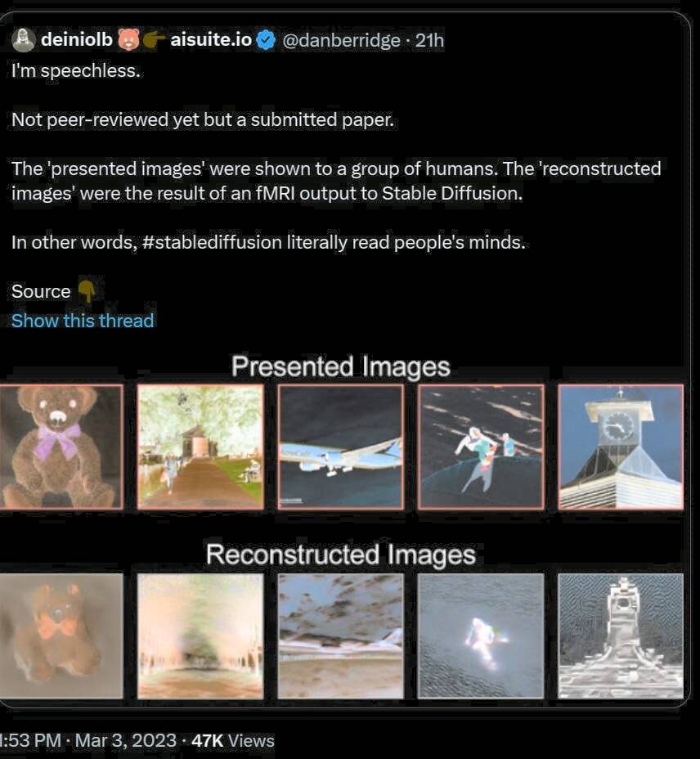Open the presented snowboarder image
This screenshot has height=759, width=700.
coord(481,447)
